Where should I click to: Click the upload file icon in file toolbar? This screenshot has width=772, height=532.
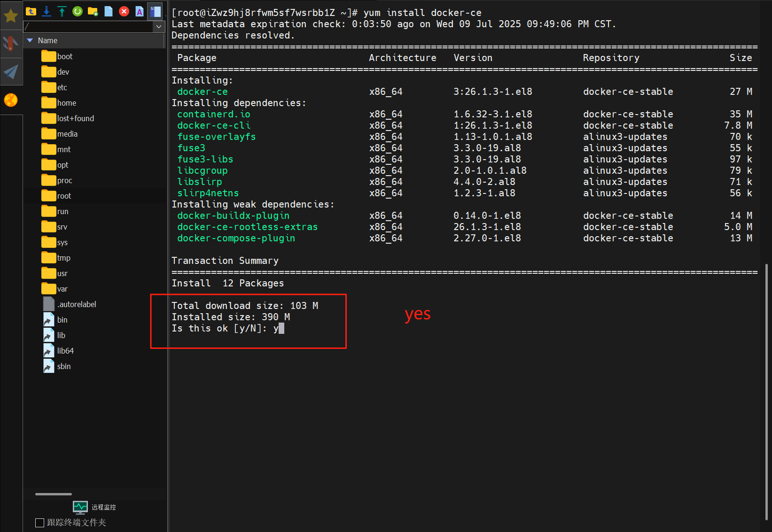coord(62,12)
